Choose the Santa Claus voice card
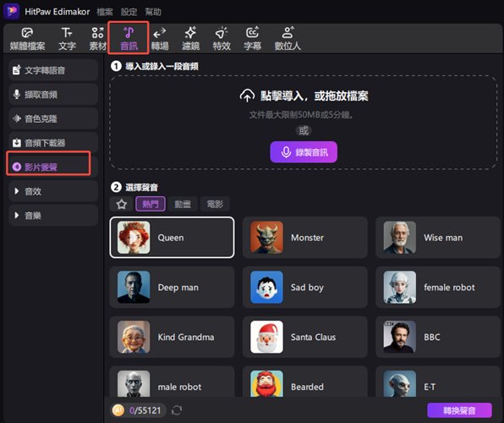Screen dimensions: 504x423 pyautogui.click(x=304, y=337)
